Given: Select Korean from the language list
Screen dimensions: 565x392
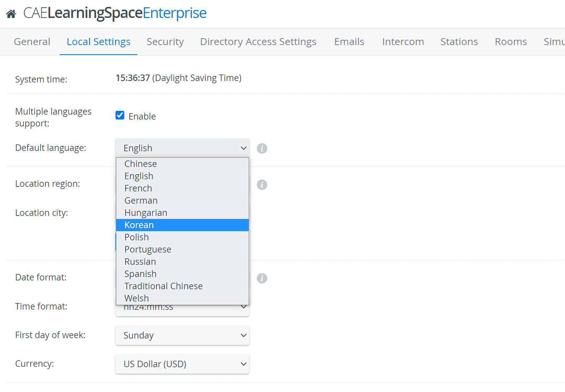Looking at the screenshot, I should tap(182, 225).
